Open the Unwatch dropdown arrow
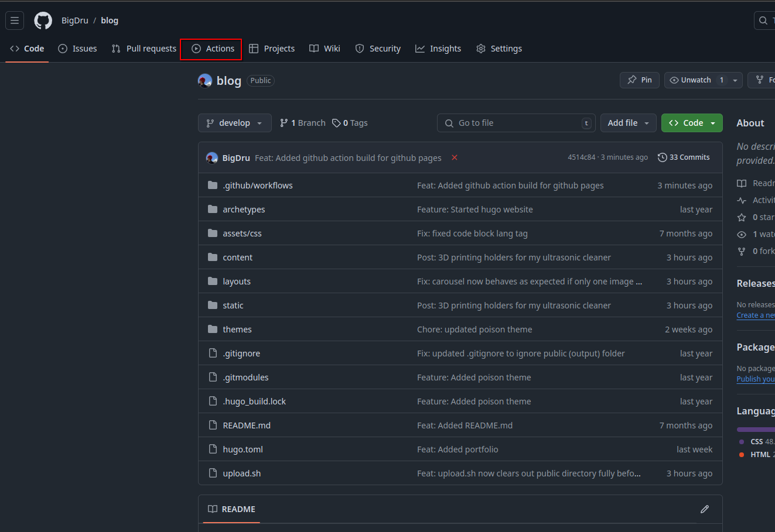Image resolution: width=775 pixels, height=532 pixels. pos(735,80)
